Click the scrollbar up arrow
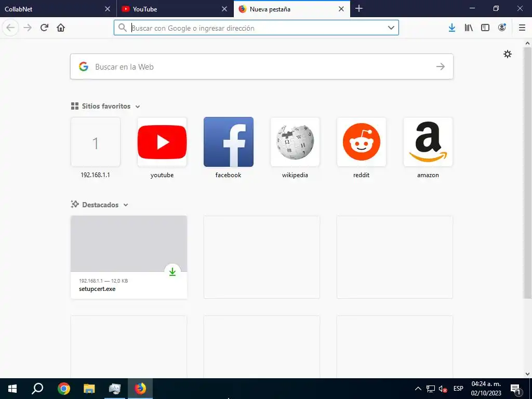532x399 pixels. click(x=527, y=44)
